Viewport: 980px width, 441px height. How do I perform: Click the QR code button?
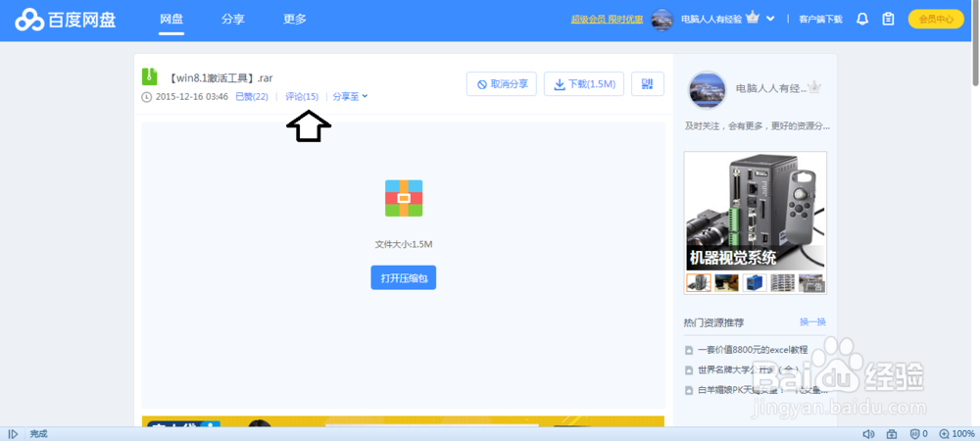click(648, 83)
